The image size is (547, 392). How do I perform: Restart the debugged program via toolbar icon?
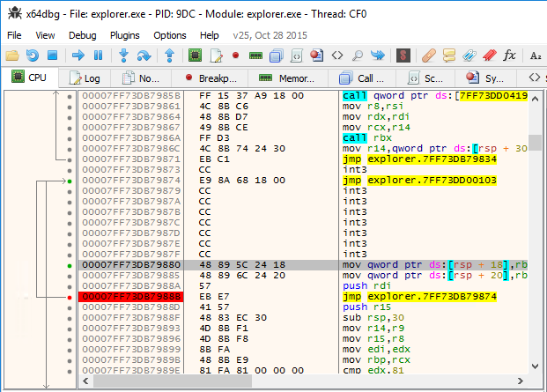coord(32,55)
